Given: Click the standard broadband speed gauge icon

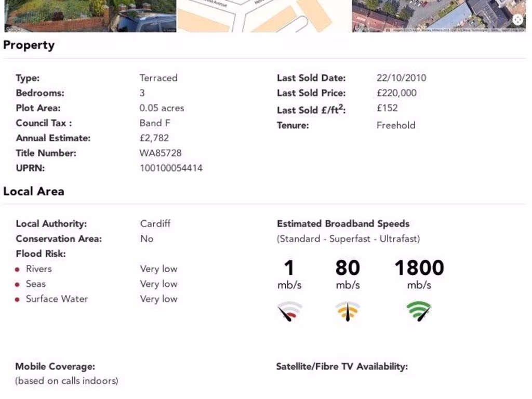Looking at the screenshot, I should tap(289, 311).
